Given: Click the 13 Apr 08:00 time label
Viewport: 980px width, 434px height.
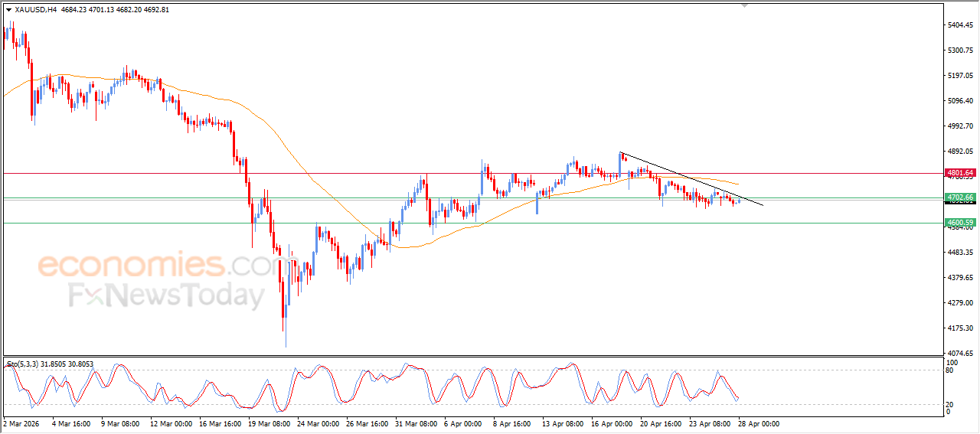Looking at the screenshot, I should pos(560,423).
